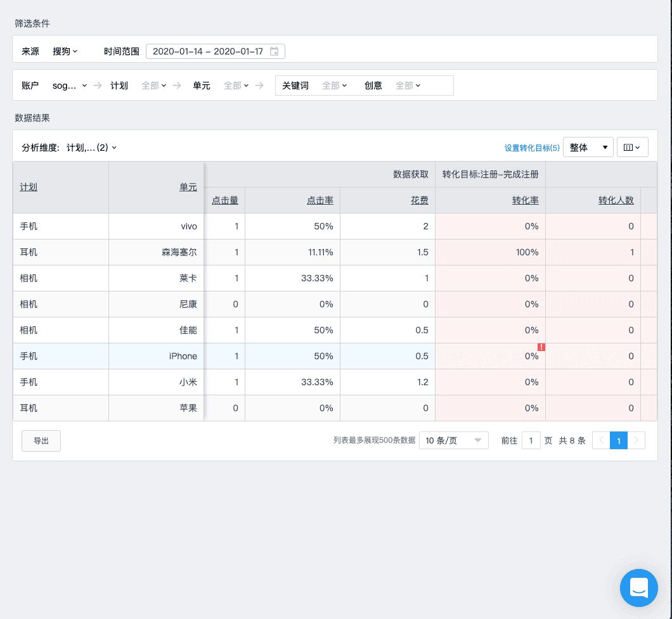Click the 100% conversion rate cell
672x619 pixels.
(490, 252)
